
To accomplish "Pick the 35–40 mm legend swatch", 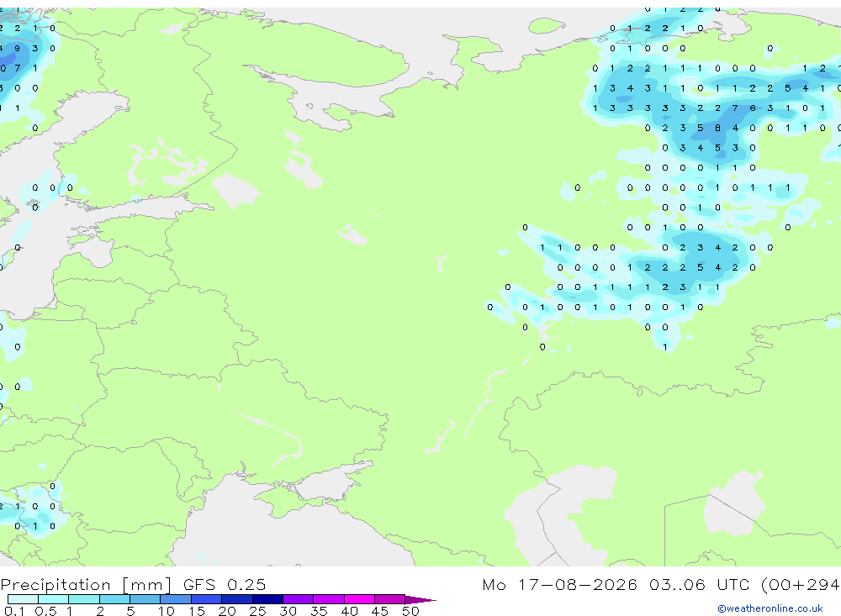I will coord(329,599).
